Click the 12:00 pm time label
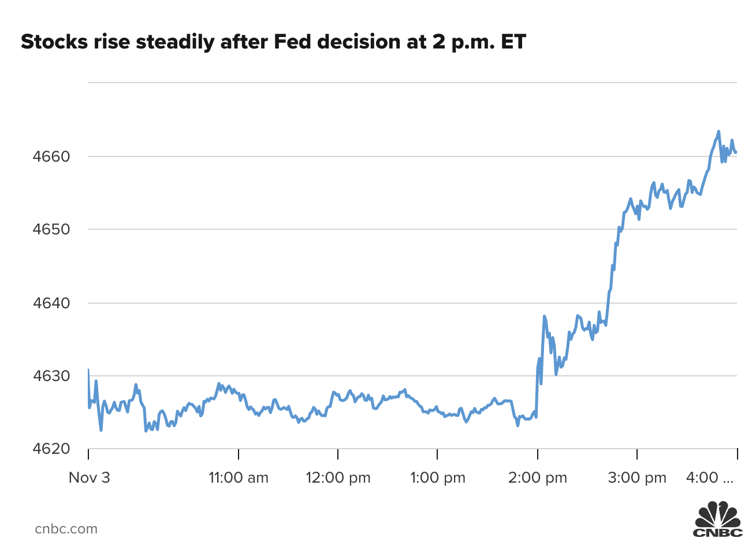The image size is (752, 560). point(338,477)
